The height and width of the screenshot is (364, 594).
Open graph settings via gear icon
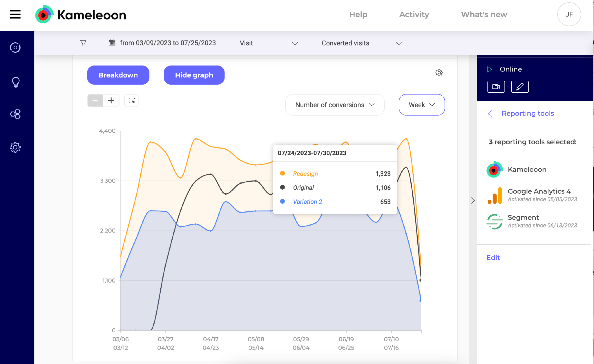(439, 73)
